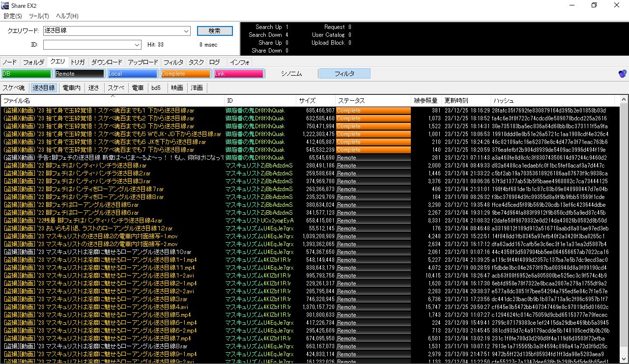Click the シノニム button
629x364 pixels.
[291, 74]
